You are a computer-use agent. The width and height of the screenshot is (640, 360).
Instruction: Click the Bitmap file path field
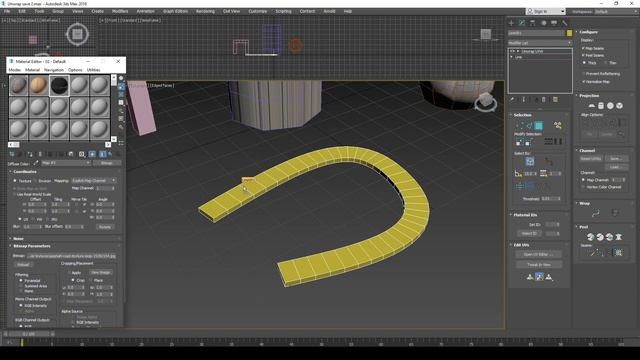click(x=71, y=256)
